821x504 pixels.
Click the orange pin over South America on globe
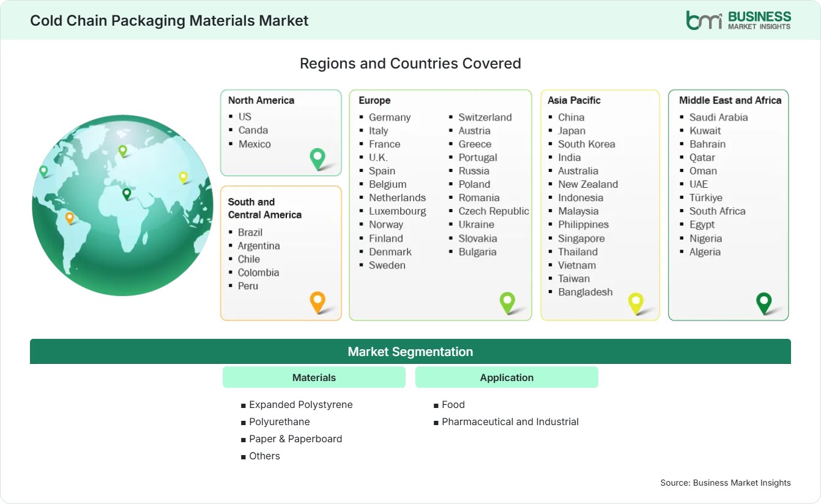click(x=70, y=218)
